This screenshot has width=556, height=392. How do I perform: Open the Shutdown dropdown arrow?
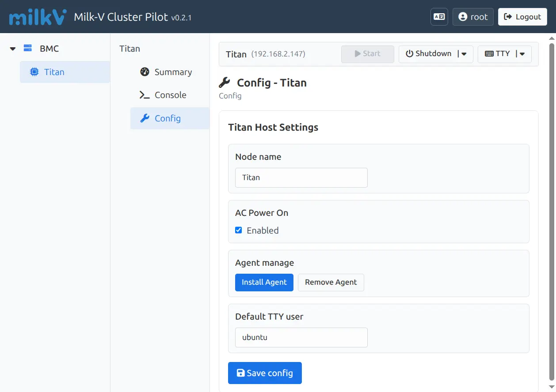click(464, 54)
